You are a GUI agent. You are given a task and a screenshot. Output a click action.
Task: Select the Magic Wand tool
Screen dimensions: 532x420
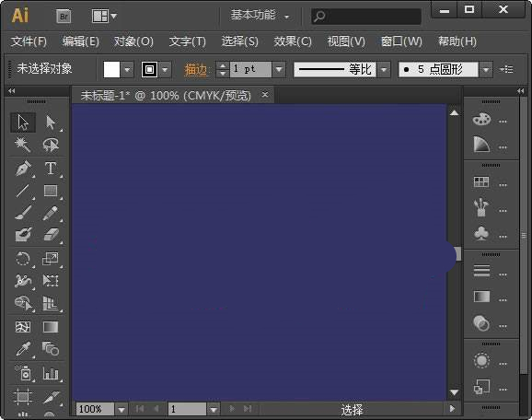click(x=23, y=145)
